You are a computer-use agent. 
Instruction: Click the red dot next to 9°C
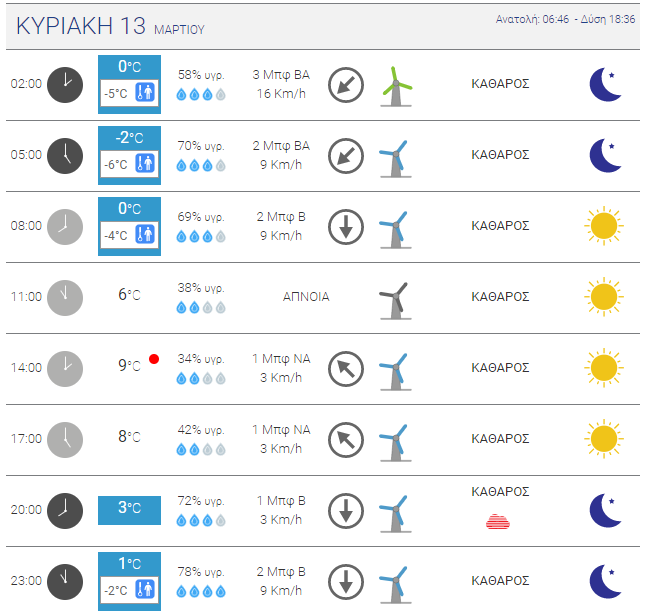point(154,359)
